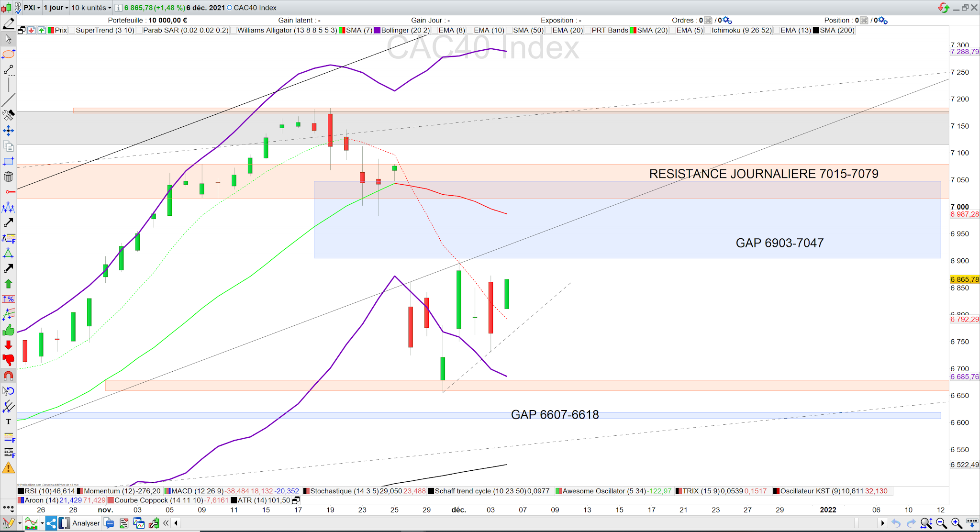Screen dimensions: 980x532
Task: Click the undo arrow icon
Action: pos(896,523)
